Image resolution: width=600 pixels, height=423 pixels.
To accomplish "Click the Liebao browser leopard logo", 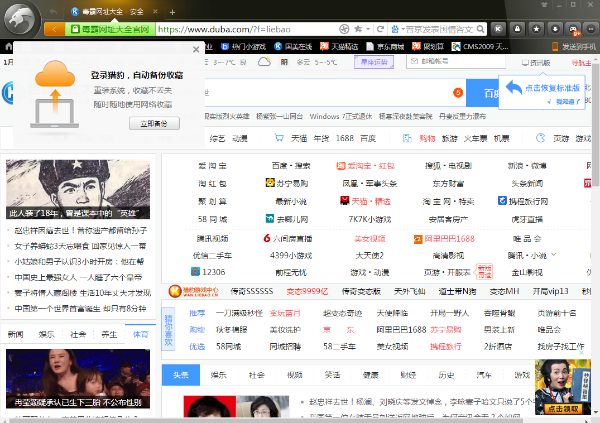I will tap(23, 19).
